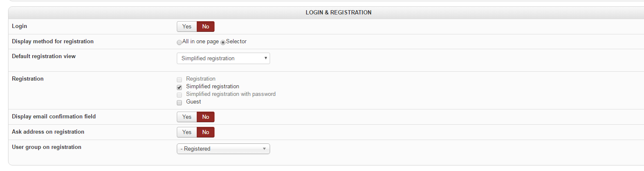Click the 'Guest' option label
Viewport: 644px width, 171px height.
tap(193, 102)
